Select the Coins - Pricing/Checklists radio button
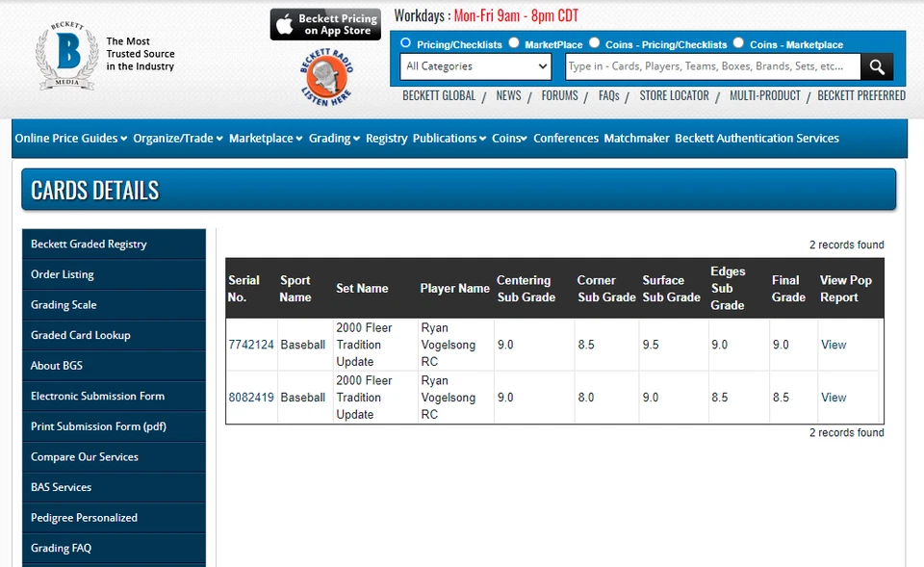 [x=594, y=43]
